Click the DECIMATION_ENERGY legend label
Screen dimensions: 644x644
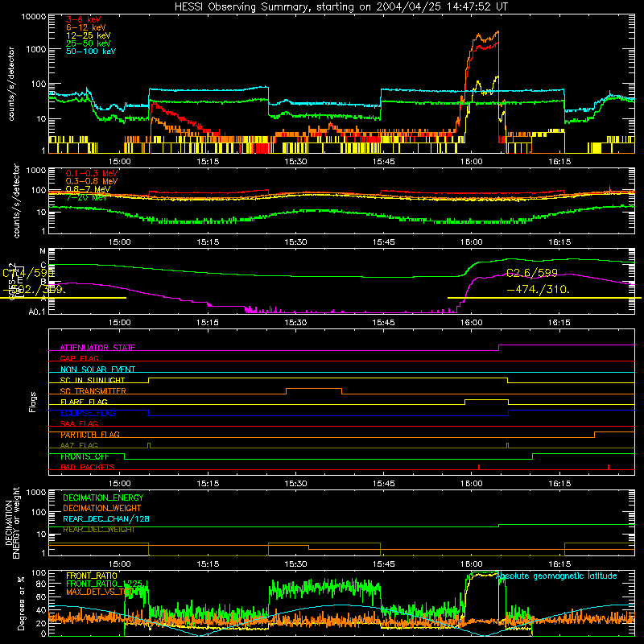pyautogui.click(x=103, y=497)
